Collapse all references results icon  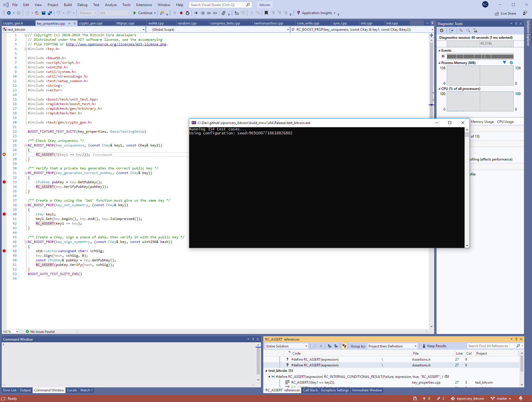click(330, 346)
